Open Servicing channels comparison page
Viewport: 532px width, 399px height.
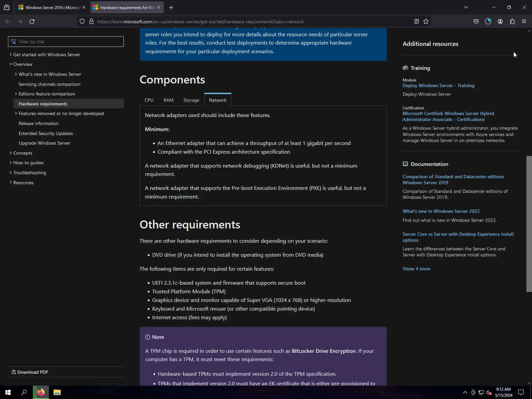click(50, 84)
